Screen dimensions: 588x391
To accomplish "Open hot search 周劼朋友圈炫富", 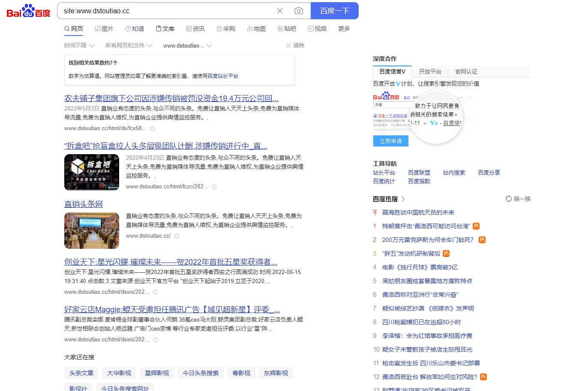I will pos(427,281).
